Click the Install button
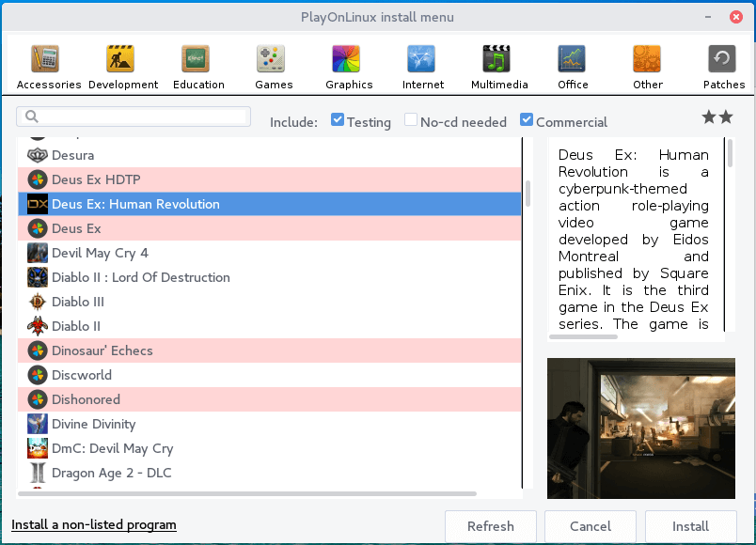 (690, 526)
